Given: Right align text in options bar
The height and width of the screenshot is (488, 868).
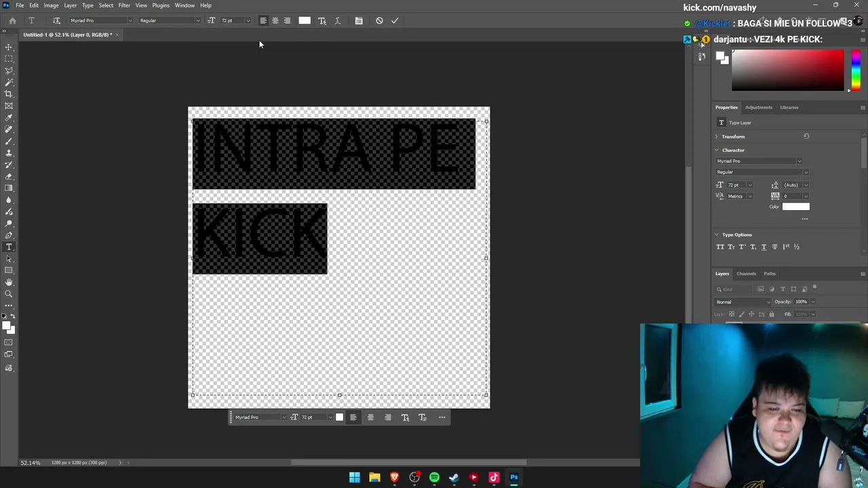Looking at the screenshot, I should click(287, 20).
